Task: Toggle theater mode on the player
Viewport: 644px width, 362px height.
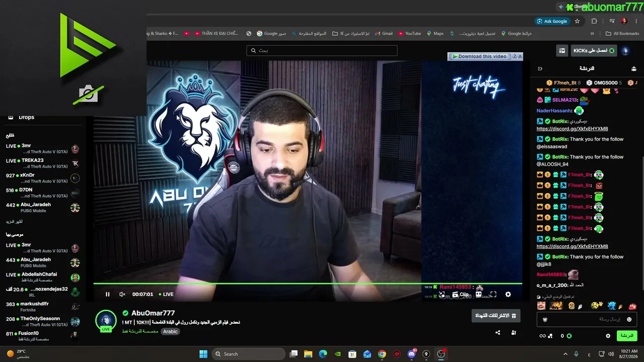Action: pyautogui.click(x=478, y=294)
